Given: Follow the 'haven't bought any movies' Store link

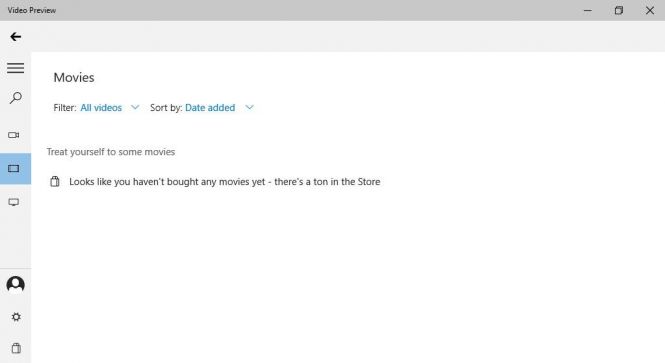Looking at the screenshot, I should click(x=225, y=182).
